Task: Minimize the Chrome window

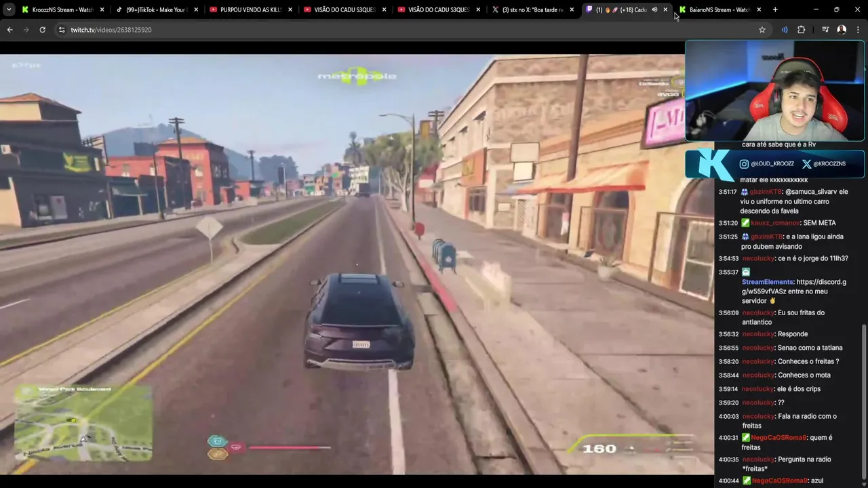Action: coord(816,9)
